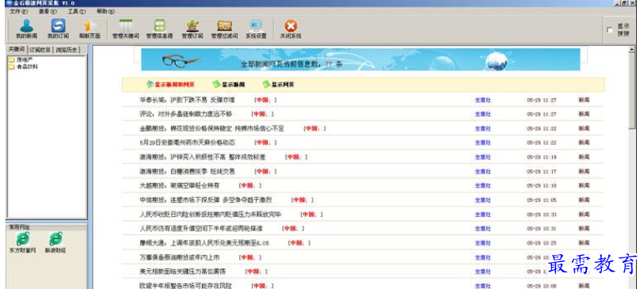644x289 pixels.
Task: Open the 新浪财经 shortcut icon
Action: [55, 241]
